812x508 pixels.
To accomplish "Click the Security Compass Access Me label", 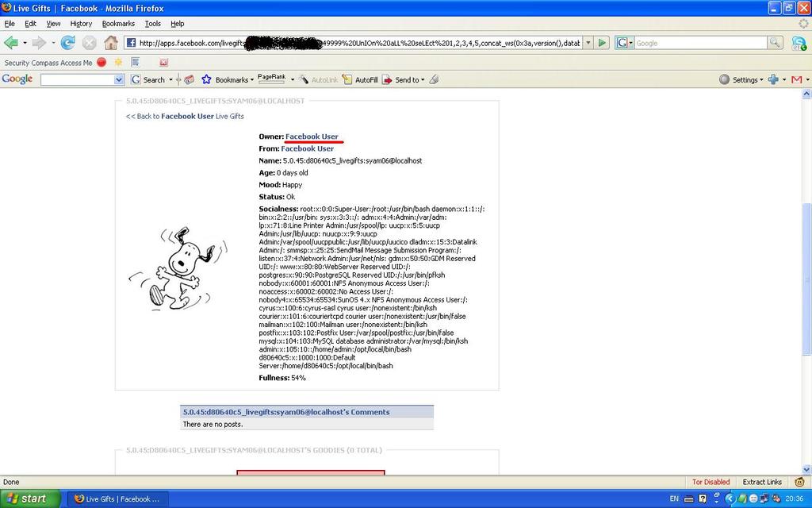I will click(48, 63).
